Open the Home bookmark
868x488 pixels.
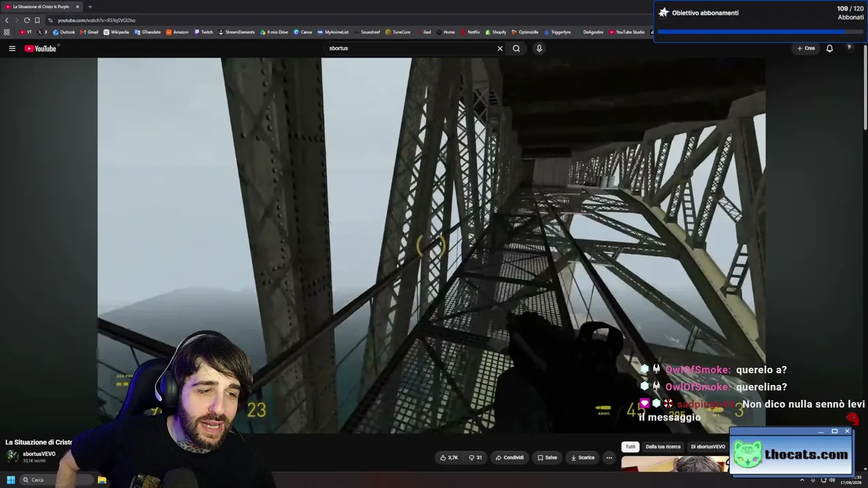click(446, 32)
